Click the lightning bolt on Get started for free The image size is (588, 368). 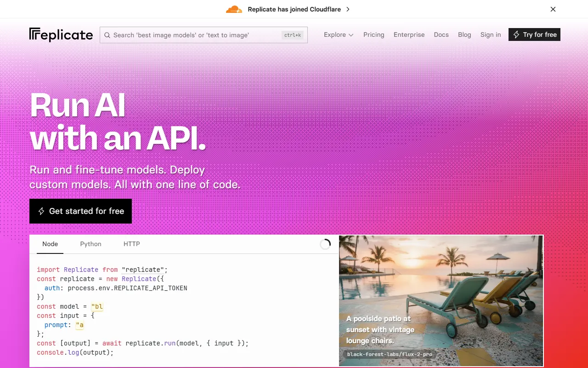(x=41, y=211)
